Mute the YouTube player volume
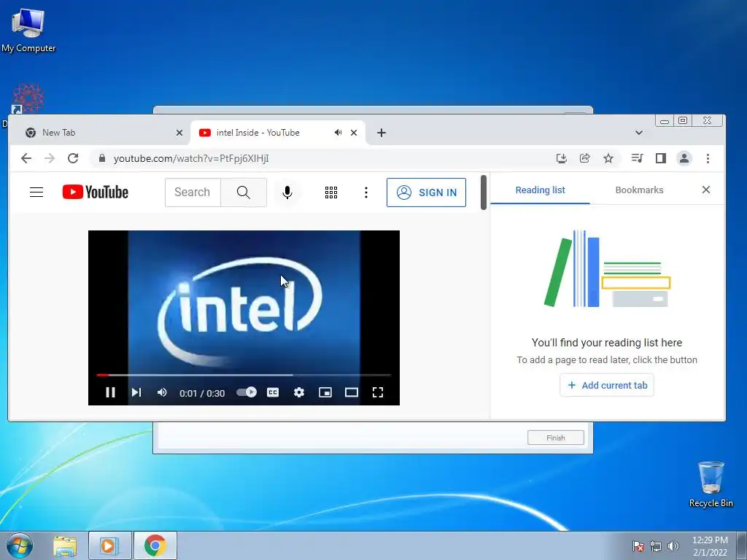 pyautogui.click(x=162, y=392)
